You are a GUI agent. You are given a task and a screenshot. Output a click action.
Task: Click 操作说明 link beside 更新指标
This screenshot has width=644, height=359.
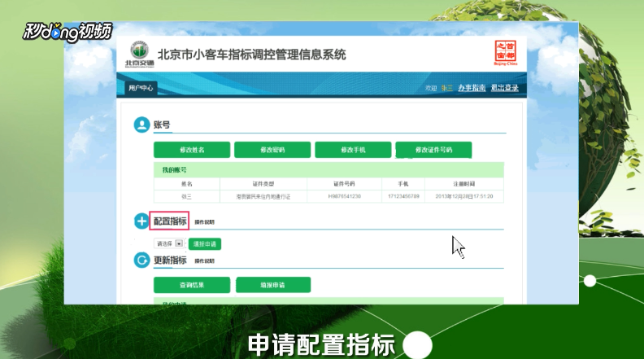coord(205,260)
